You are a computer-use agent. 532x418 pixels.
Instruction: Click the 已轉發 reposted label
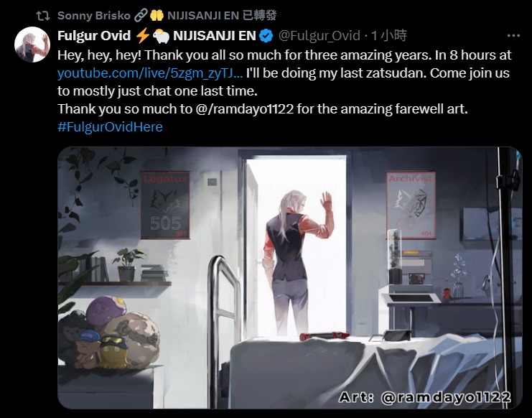[x=260, y=15]
